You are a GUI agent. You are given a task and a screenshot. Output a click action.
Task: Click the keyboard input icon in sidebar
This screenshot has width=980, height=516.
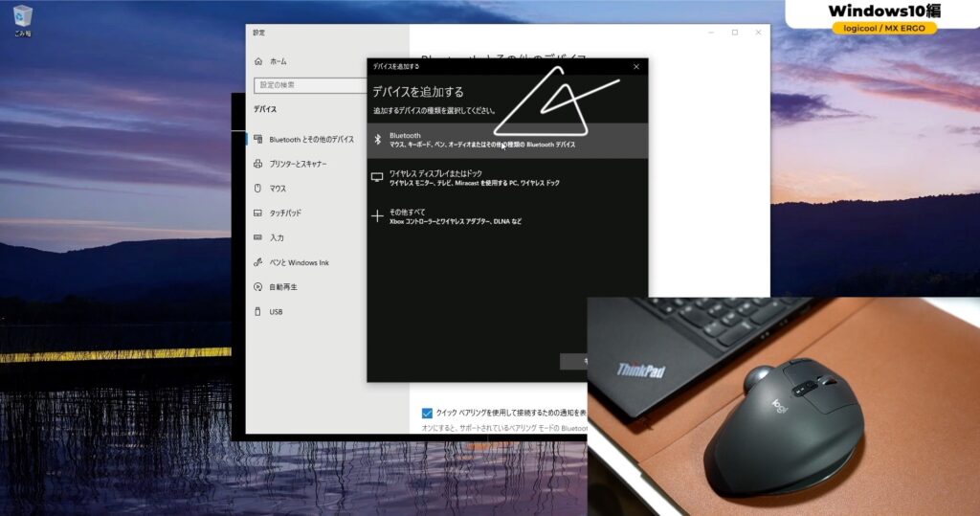pos(257,237)
